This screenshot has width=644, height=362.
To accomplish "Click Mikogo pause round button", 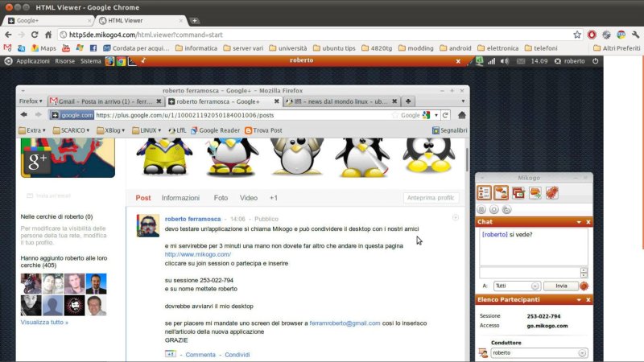I will coord(481,209).
